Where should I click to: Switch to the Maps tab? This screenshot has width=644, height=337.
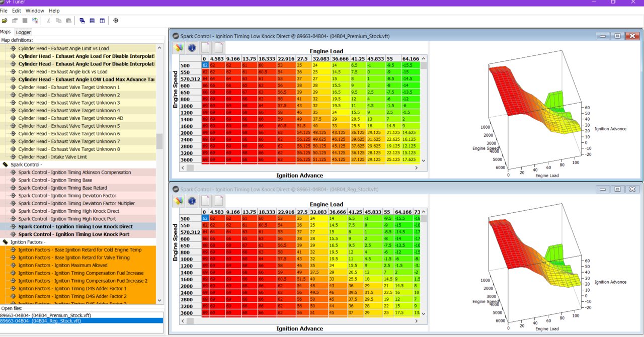(6, 32)
